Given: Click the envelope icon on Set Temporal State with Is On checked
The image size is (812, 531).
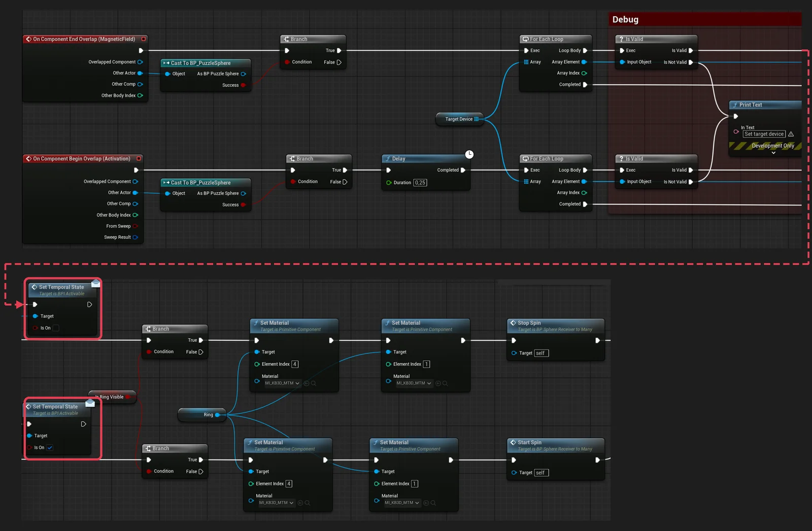Looking at the screenshot, I should pos(90,403).
